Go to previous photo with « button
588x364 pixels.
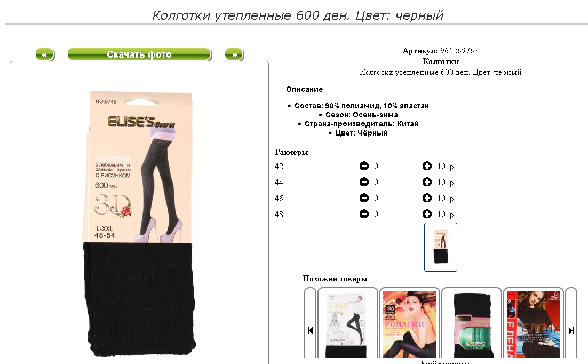(x=45, y=54)
